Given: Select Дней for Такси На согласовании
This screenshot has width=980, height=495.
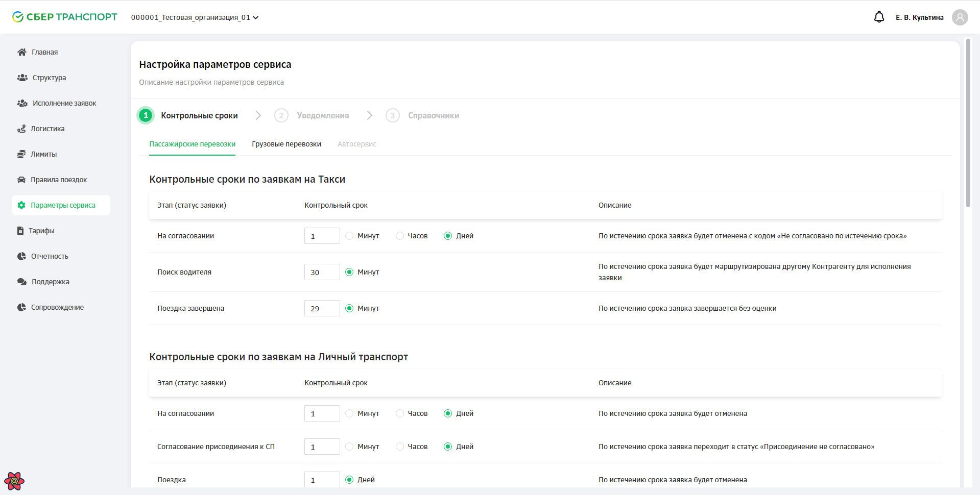Looking at the screenshot, I should [x=448, y=236].
